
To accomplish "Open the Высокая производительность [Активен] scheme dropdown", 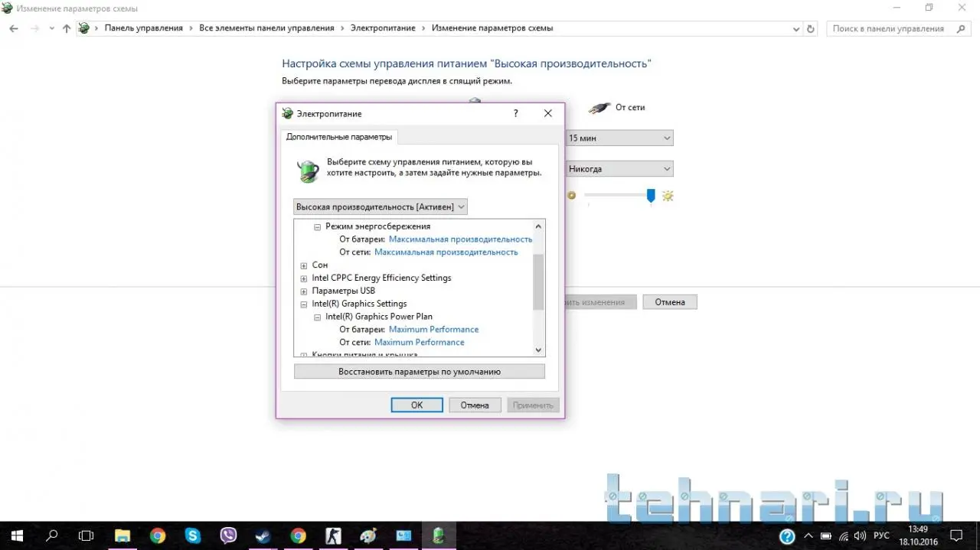I will (x=381, y=207).
